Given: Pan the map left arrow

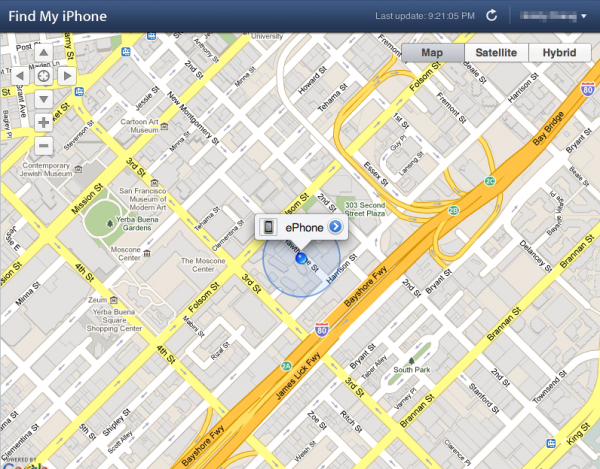Looking at the screenshot, I should point(20,76).
